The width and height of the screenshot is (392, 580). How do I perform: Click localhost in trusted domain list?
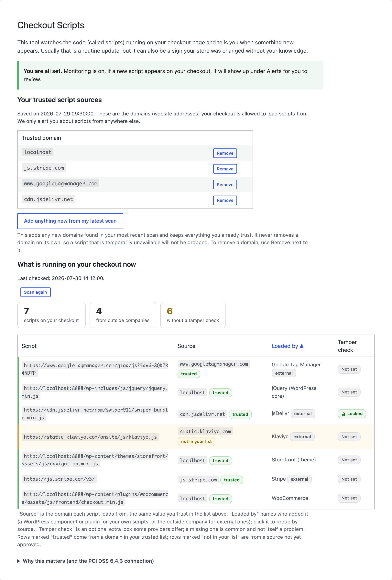[38, 152]
